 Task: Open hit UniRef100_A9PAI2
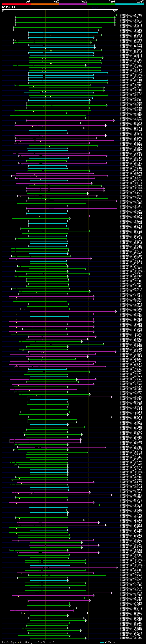point(131,27)
